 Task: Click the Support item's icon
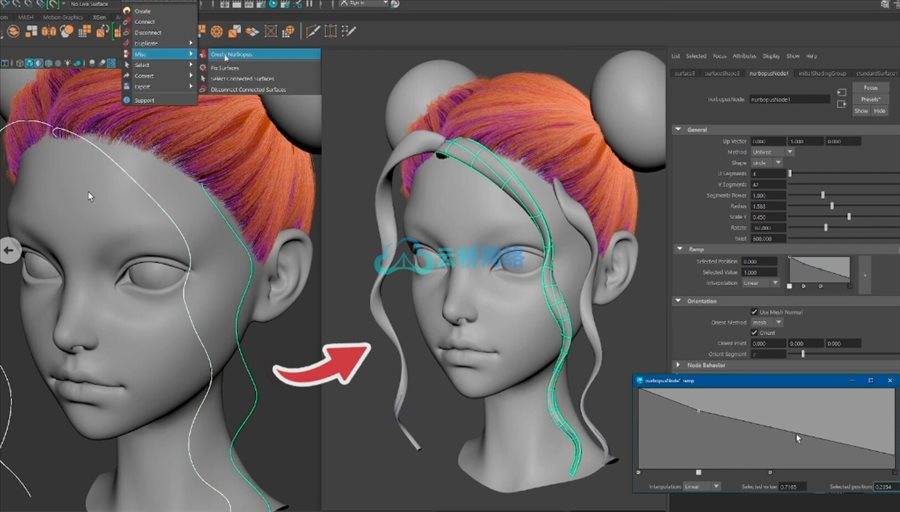(x=126, y=100)
